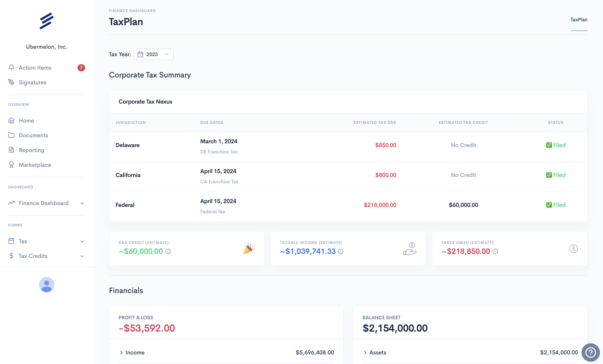The image size is (603, 364).
Task: Open the help question mark button
Action: [590, 352]
